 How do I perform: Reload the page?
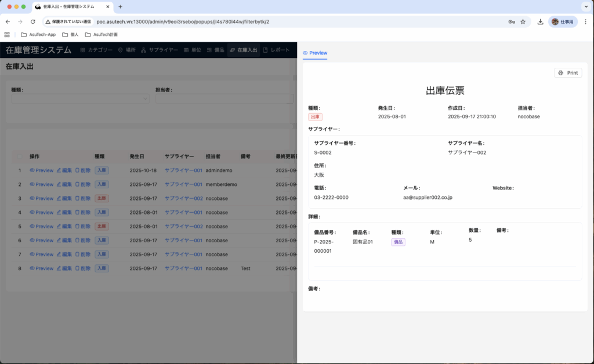click(33, 21)
